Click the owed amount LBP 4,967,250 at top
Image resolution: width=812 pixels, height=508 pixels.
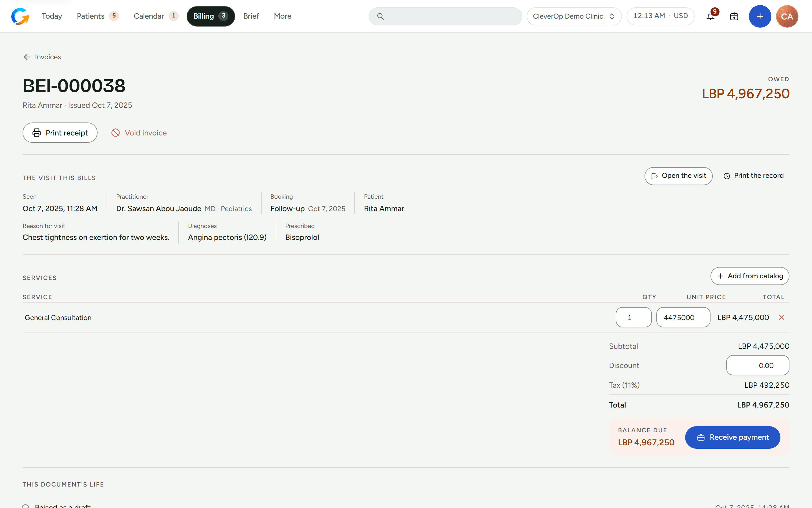[x=745, y=94]
